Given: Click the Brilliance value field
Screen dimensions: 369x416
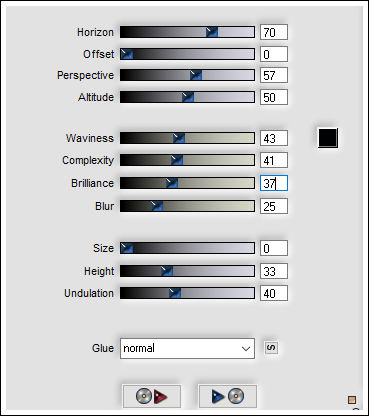Looking at the screenshot, I should coord(274,183).
